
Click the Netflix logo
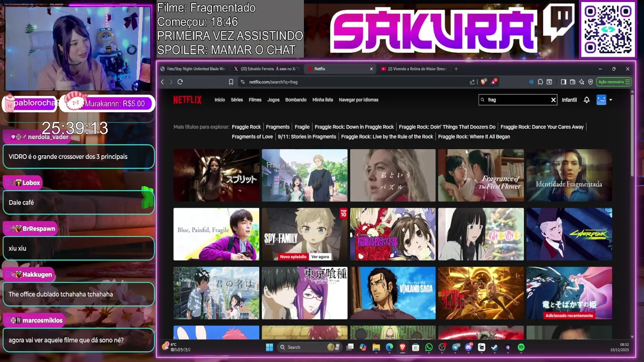[x=187, y=100]
